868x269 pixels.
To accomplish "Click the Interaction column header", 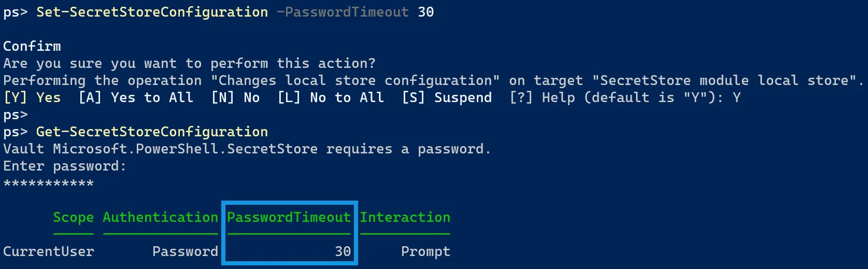I will click(405, 218).
